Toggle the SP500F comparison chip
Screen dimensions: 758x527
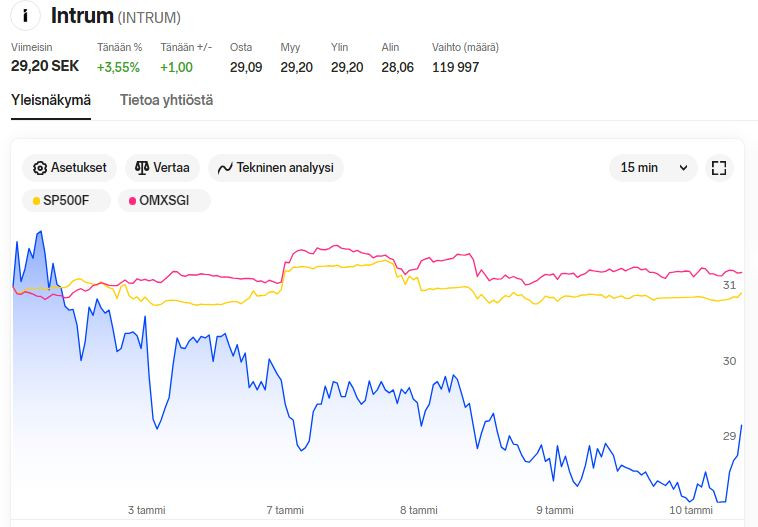point(66,200)
